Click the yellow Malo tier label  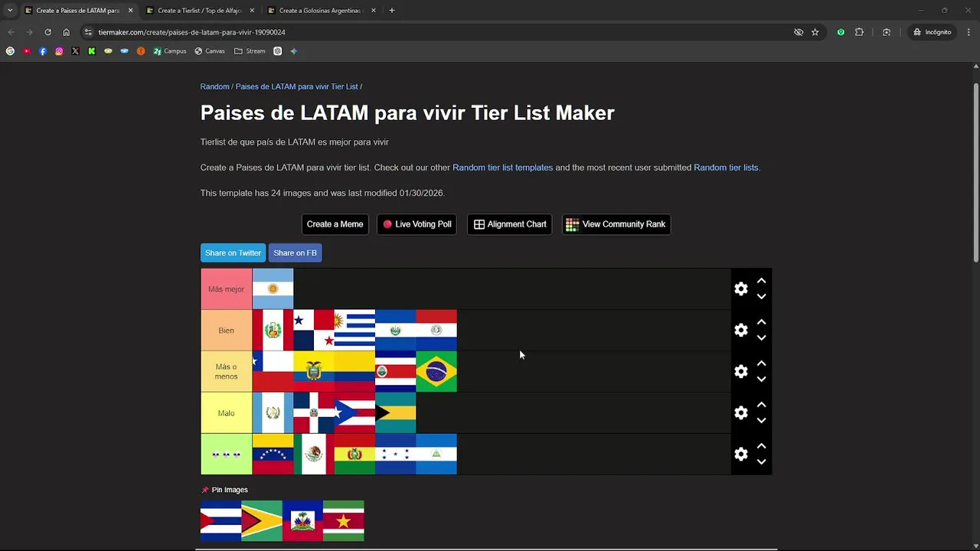click(x=227, y=413)
